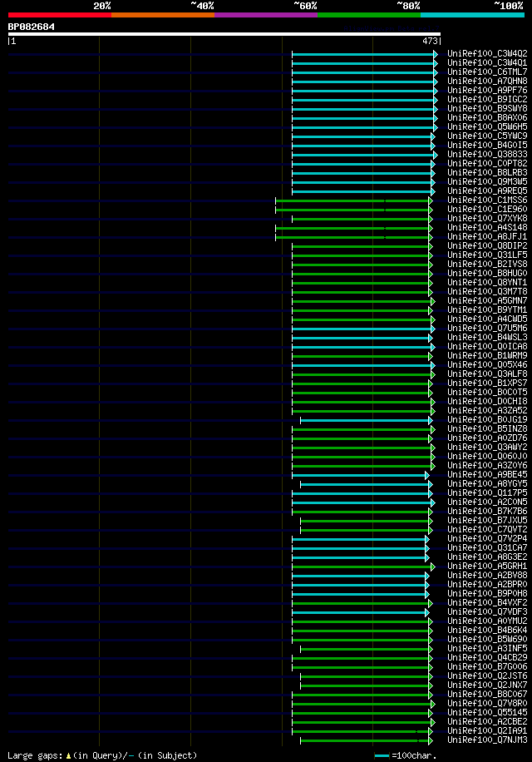Select the UniRef100_Q2JST6 label
Viewport: 532px width, 762px height.
(x=487, y=676)
